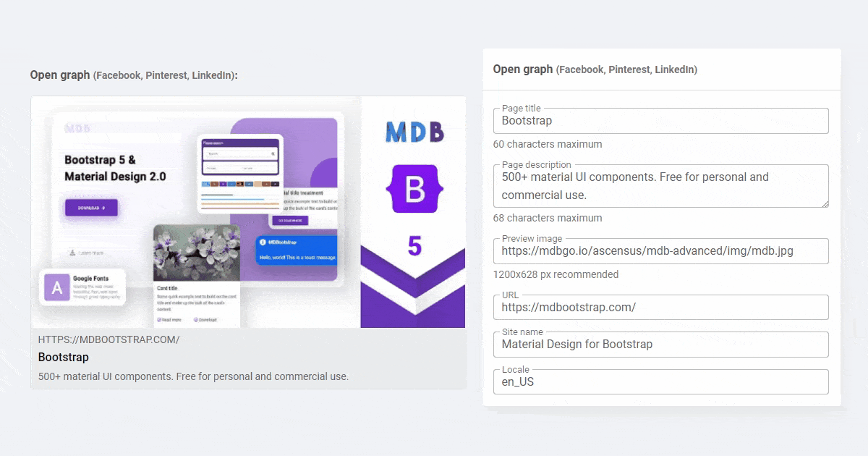This screenshot has height=456, width=868.
Task: Click the URL input field
Action: 661,307
